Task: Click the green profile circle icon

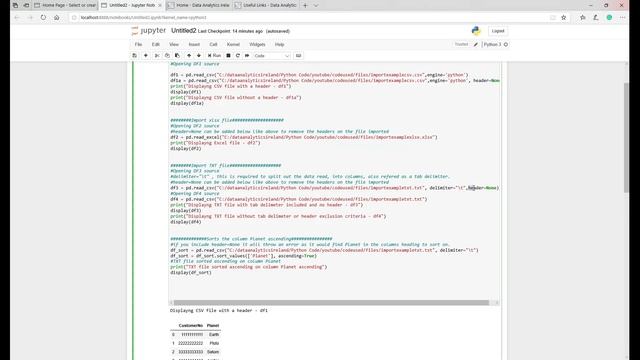Action: click(609, 18)
